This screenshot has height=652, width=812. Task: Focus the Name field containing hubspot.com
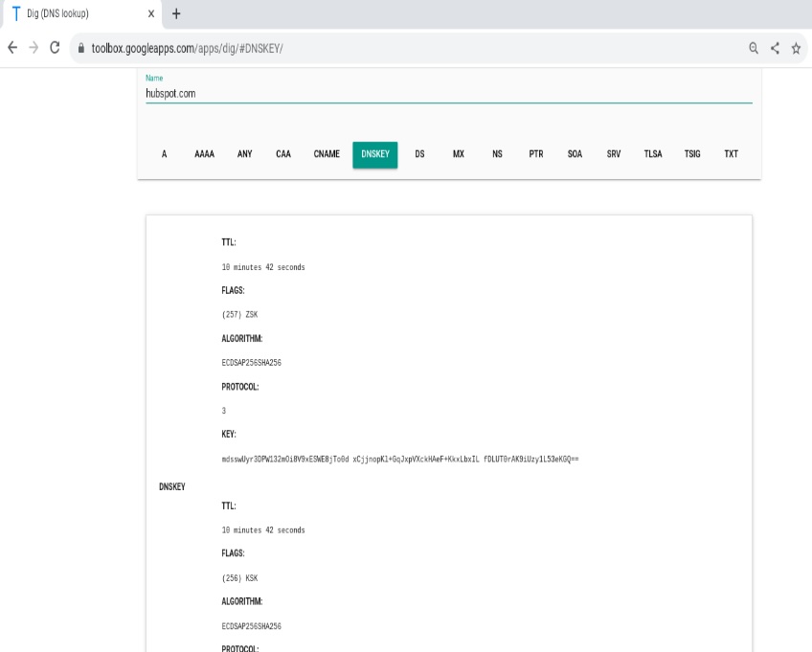(448, 93)
